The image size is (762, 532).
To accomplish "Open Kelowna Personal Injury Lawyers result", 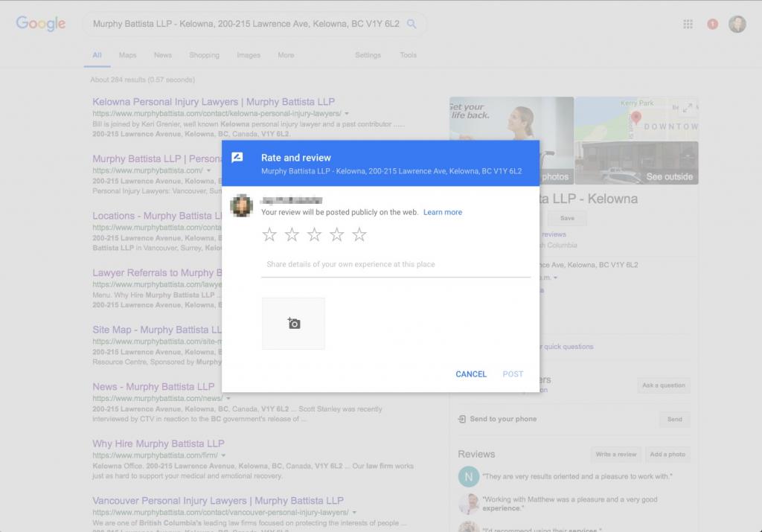I will (214, 102).
